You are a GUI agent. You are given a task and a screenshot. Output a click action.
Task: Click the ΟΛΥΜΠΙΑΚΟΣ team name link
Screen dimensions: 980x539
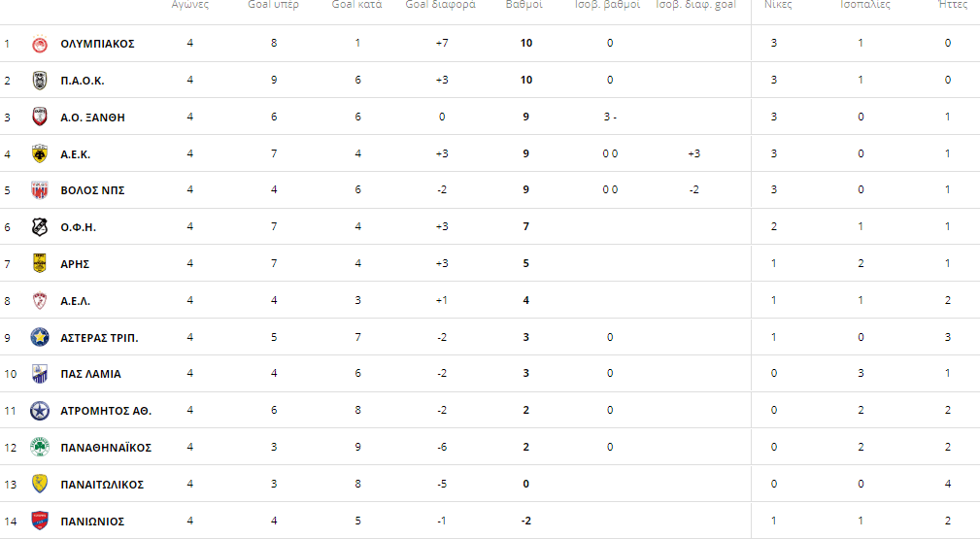[x=97, y=44]
